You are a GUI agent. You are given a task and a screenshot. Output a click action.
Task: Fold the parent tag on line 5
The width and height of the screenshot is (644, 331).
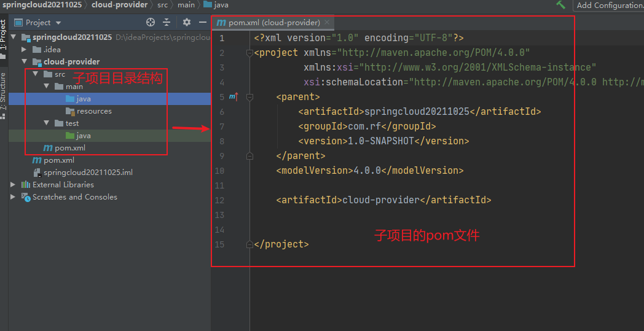click(x=249, y=97)
